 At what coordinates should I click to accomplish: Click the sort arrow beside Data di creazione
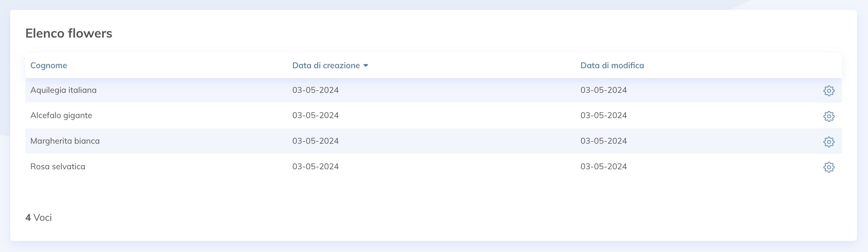pyautogui.click(x=366, y=66)
